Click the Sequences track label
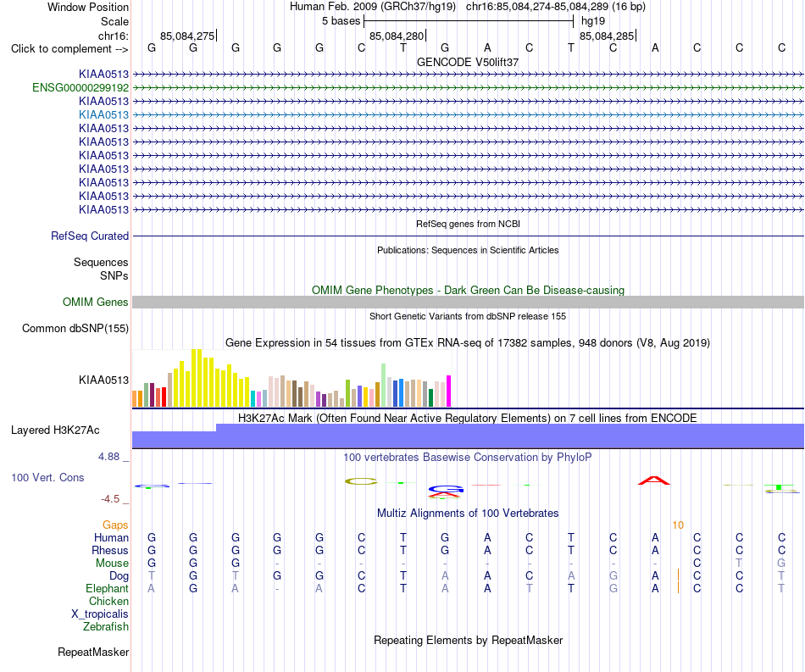The width and height of the screenshot is (805, 672). [101, 263]
